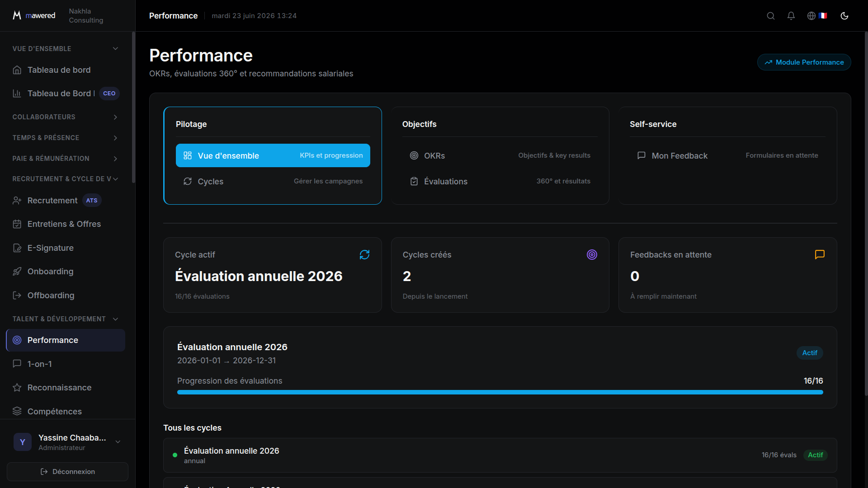868x488 pixels.
Task: Collapse the TALENT & DÉVELOPPEMENT section
Action: [x=115, y=319]
